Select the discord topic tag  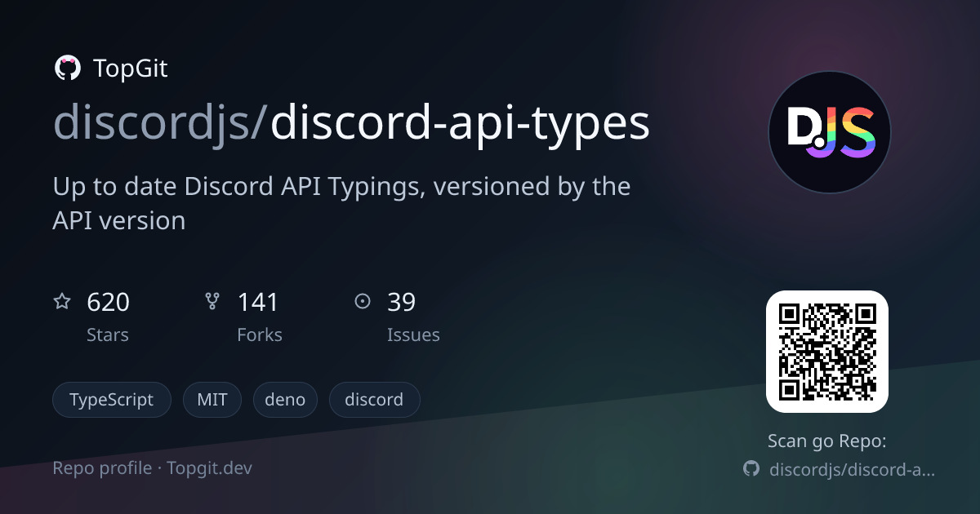click(374, 400)
